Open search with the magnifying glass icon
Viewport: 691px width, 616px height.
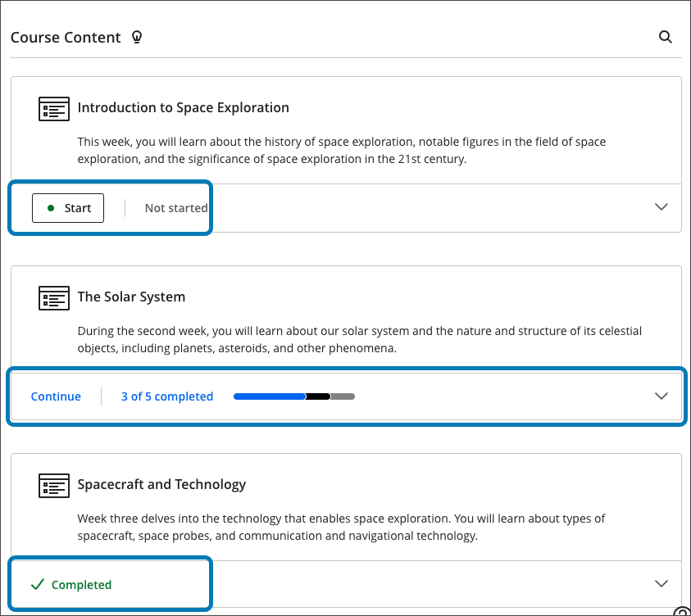666,37
